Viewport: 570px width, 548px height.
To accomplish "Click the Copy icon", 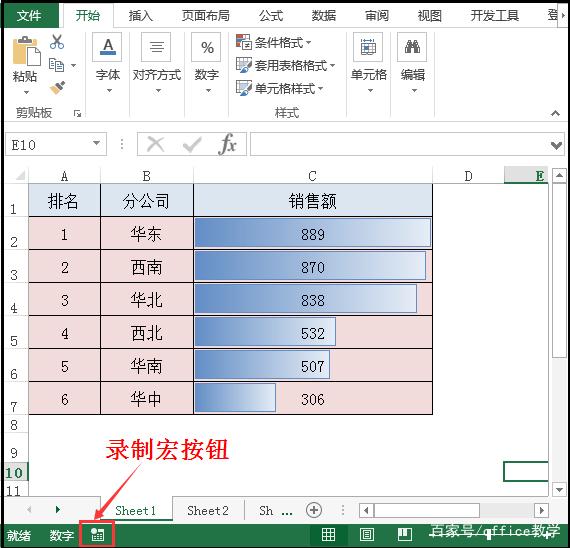I will [56, 65].
